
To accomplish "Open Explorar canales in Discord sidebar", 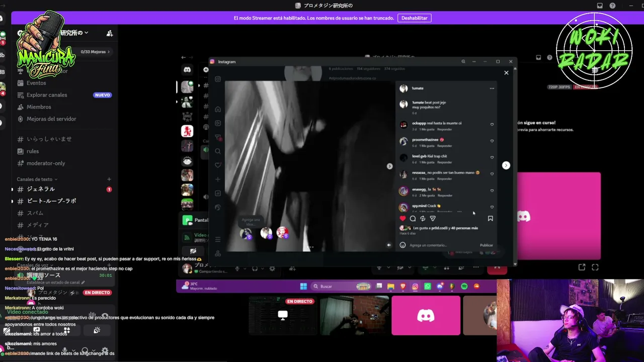I will pyautogui.click(x=47, y=95).
